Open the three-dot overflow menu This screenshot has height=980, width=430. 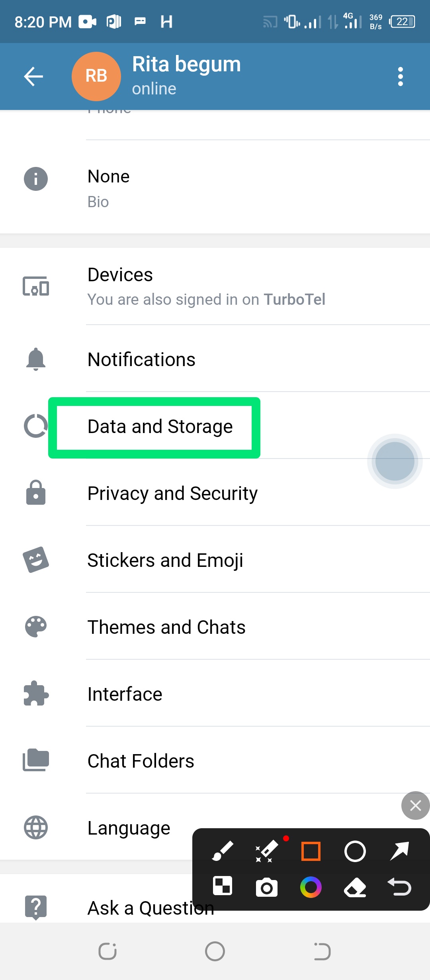400,76
